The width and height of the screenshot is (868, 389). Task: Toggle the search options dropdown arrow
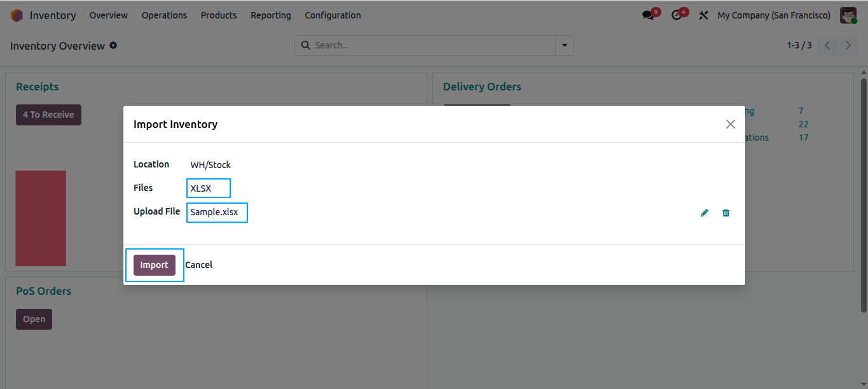pos(565,45)
